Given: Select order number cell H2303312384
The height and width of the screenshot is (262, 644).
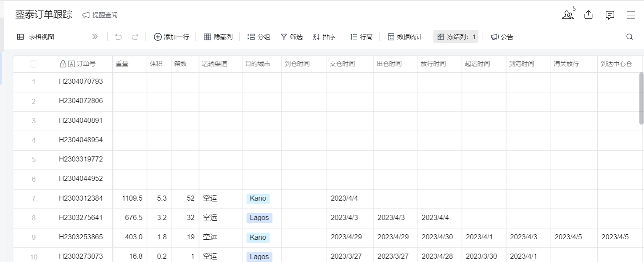Looking at the screenshot, I should coord(81,198).
